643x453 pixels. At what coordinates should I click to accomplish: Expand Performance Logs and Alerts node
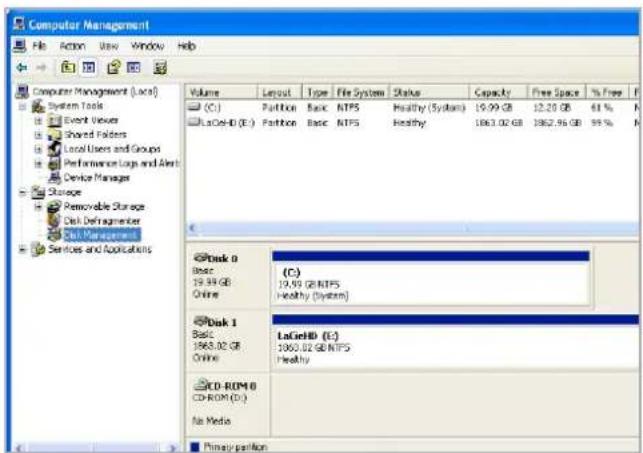pos(38,164)
